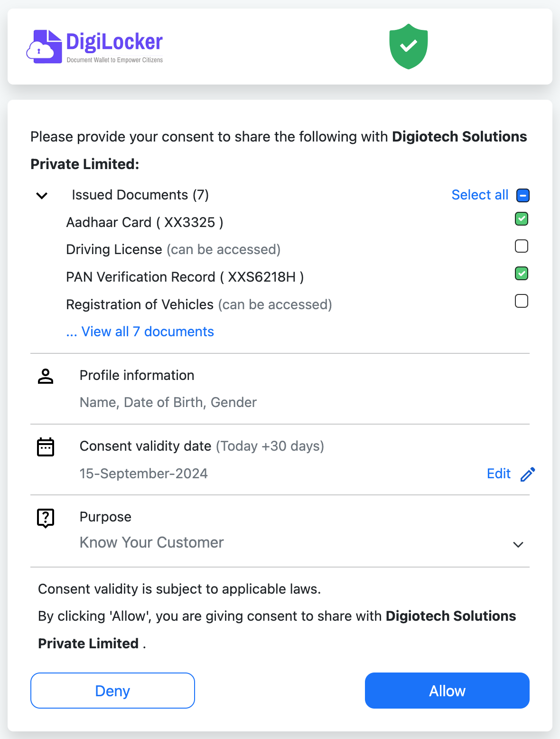Click the 15-September-2024 validity date
Screen dimensions: 560x739
143,474
